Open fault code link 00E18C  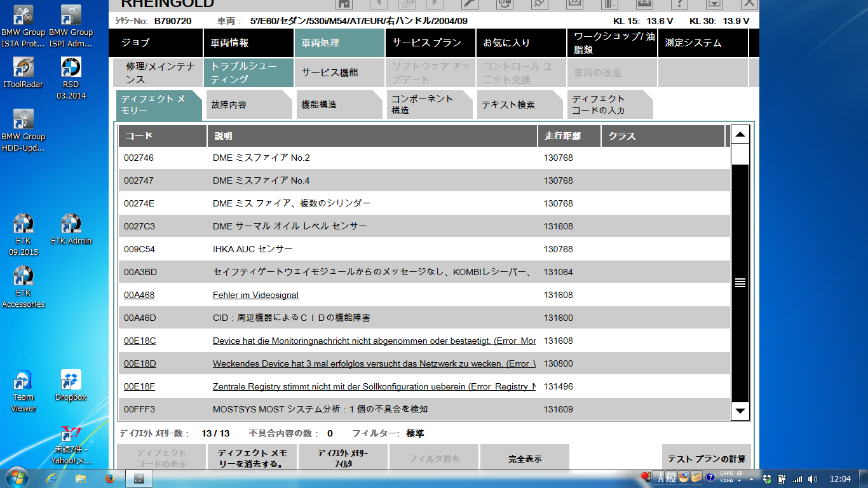coord(140,341)
